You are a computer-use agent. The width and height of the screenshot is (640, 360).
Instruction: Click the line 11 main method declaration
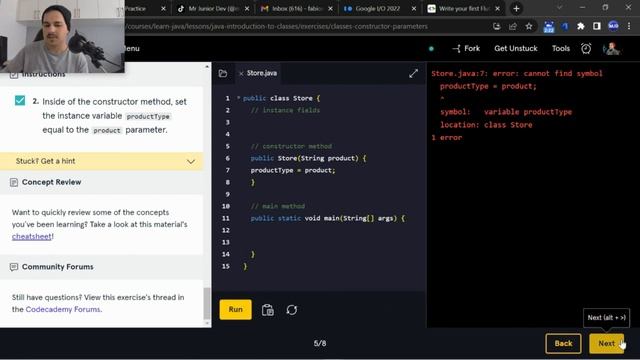[327, 218]
